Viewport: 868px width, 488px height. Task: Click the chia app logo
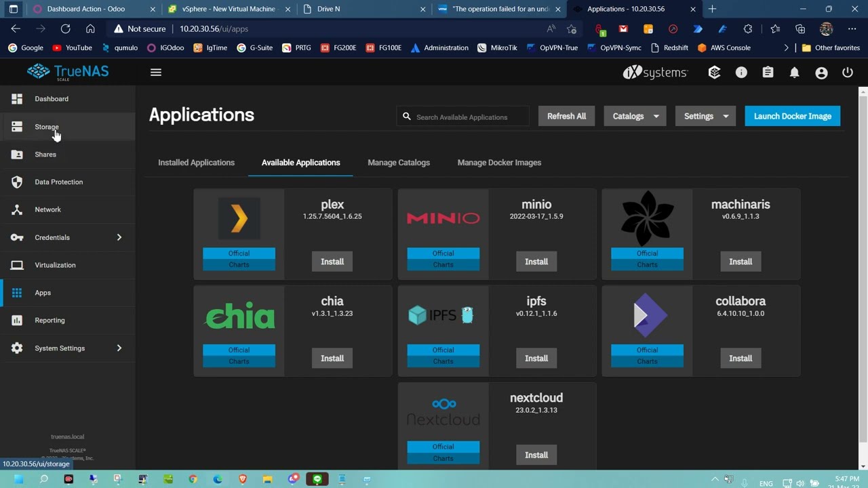[x=239, y=315]
